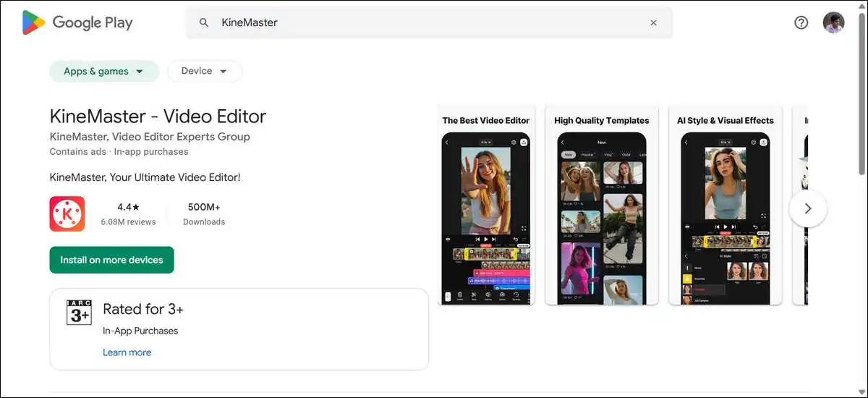Click the search magnifier icon

[205, 22]
